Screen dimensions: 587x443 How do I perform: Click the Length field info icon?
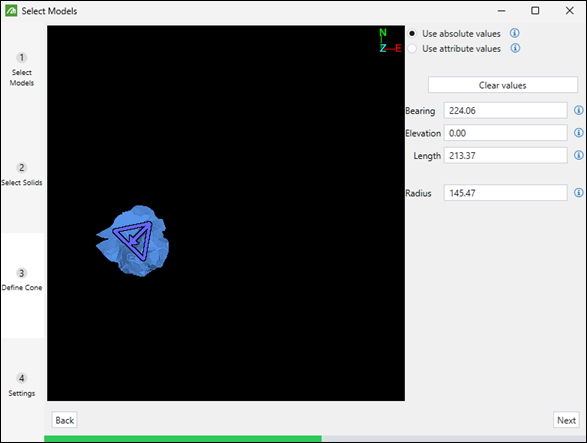pyautogui.click(x=579, y=155)
